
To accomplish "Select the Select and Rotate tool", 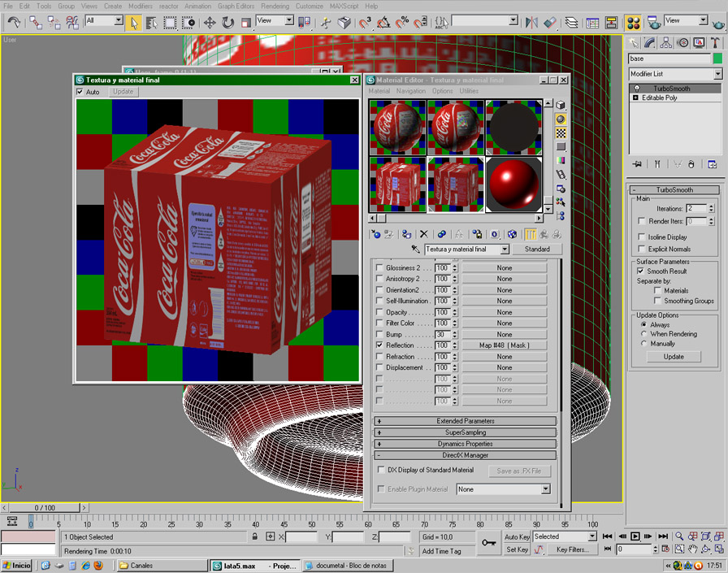I will pos(228,22).
